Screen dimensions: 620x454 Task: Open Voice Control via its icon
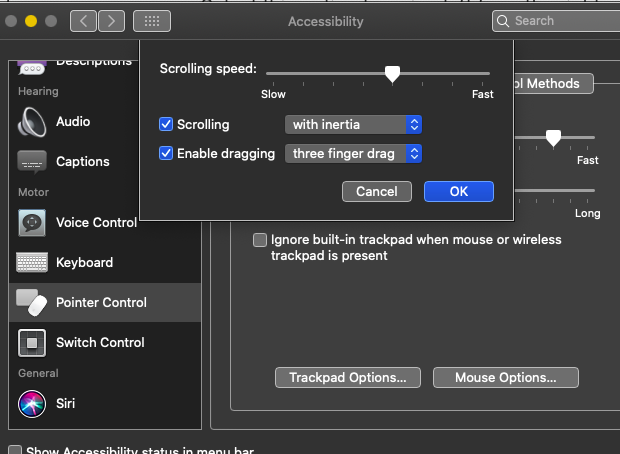32,223
